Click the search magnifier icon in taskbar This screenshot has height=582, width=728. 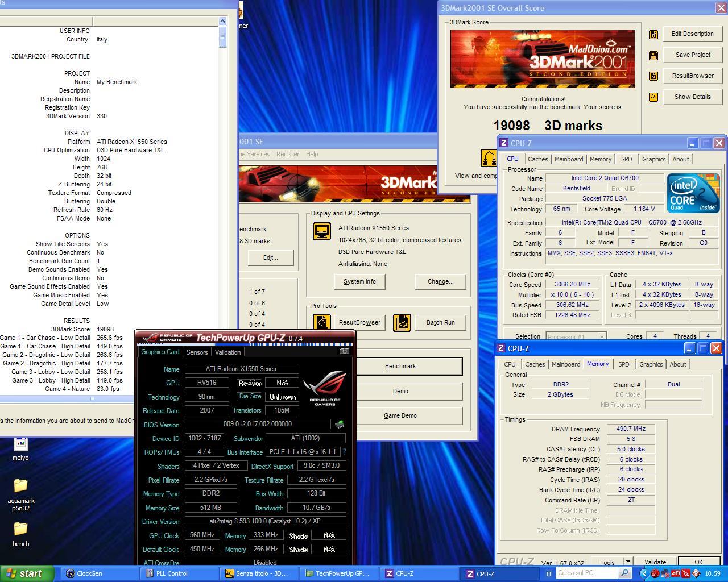[x=624, y=573]
